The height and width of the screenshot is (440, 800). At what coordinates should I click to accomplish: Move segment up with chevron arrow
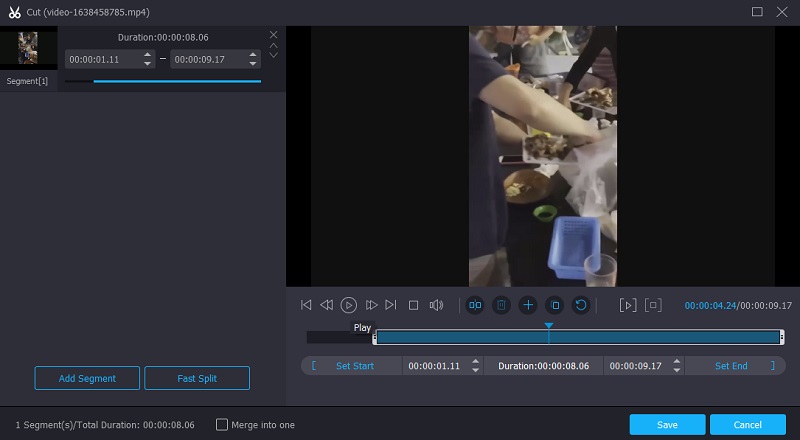tap(273, 45)
